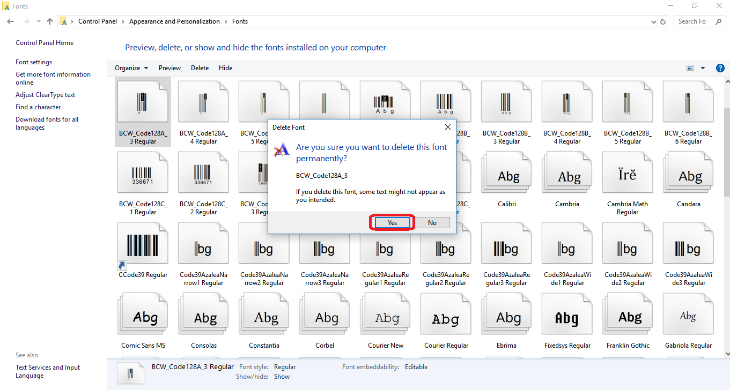The height and width of the screenshot is (390, 730).
Task: Click Preview in the toolbar
Action: [169, 68]
